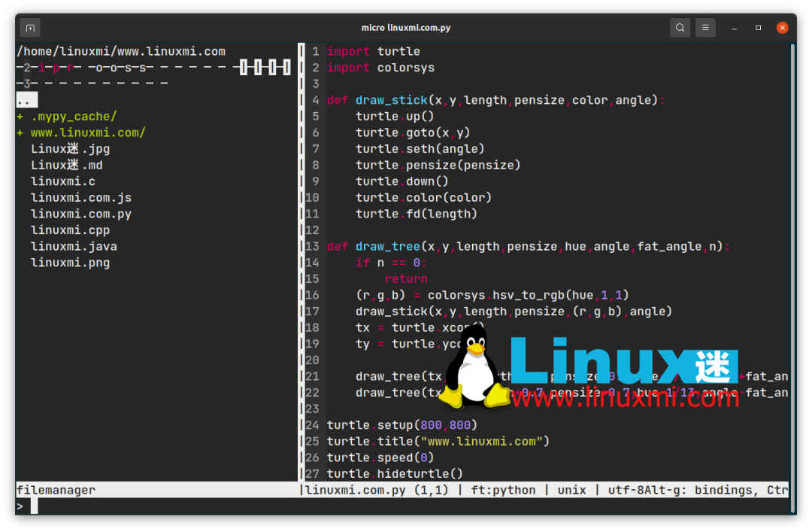Click the filemanager status bar label
812x532 pixels.
[56, 490]
